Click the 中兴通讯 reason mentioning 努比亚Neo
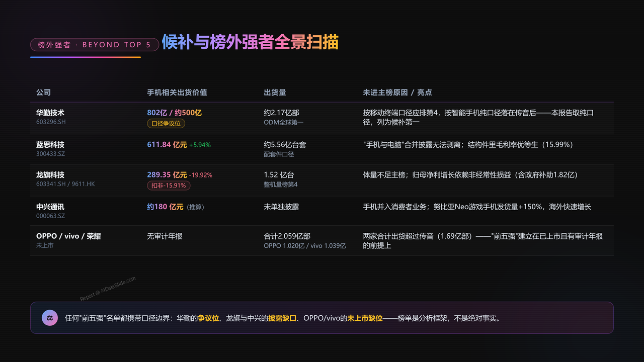The image size is (644, 362). pyautogui.click(x=477, y=207)
